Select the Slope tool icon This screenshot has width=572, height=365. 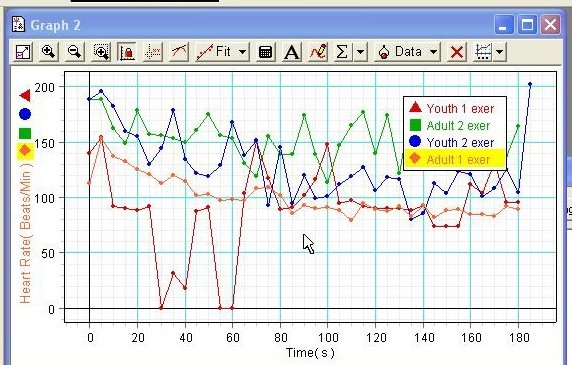(179, 52)
